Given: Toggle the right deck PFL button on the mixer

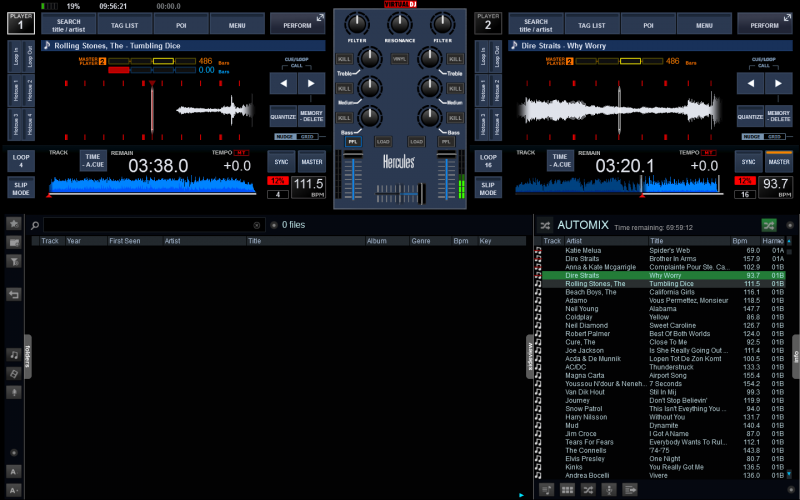Looking at the screenshot, I should coord(446,142).
